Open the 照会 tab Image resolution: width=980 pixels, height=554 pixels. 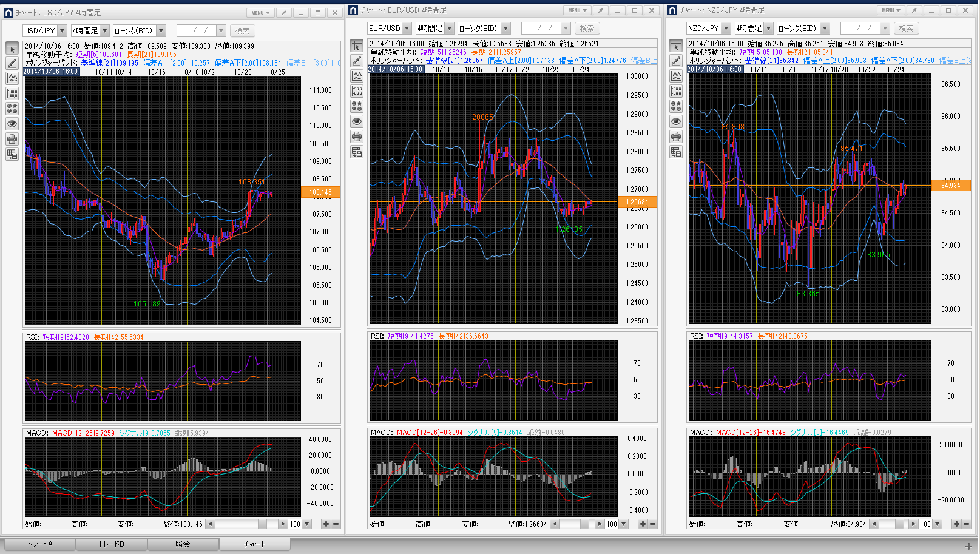click(x=183, y=544)
